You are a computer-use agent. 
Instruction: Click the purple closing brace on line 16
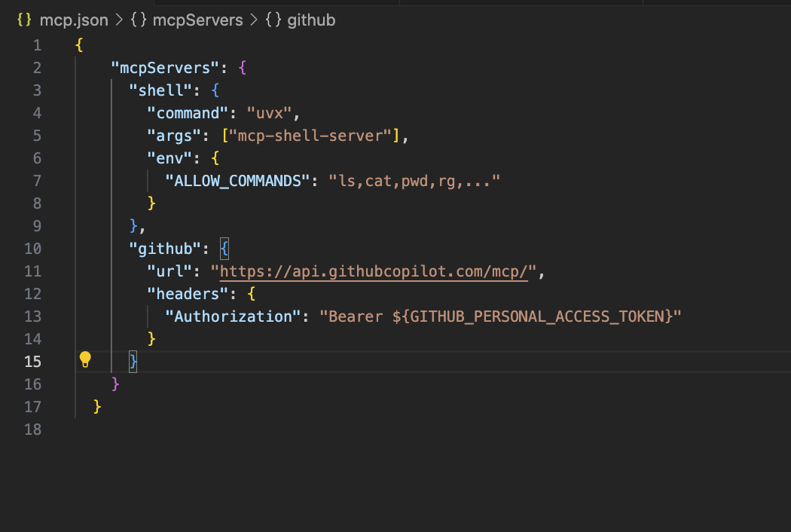point(115,384)
